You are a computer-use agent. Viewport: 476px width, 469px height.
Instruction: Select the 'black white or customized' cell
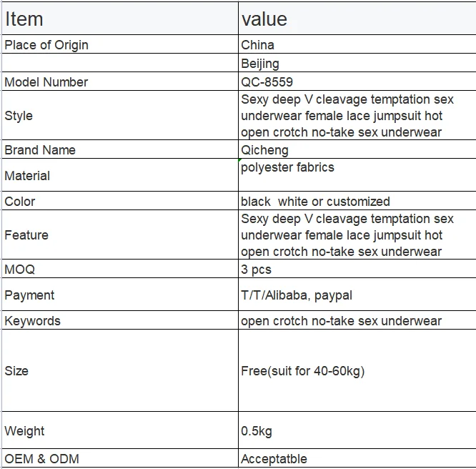(x=357, y=201)
